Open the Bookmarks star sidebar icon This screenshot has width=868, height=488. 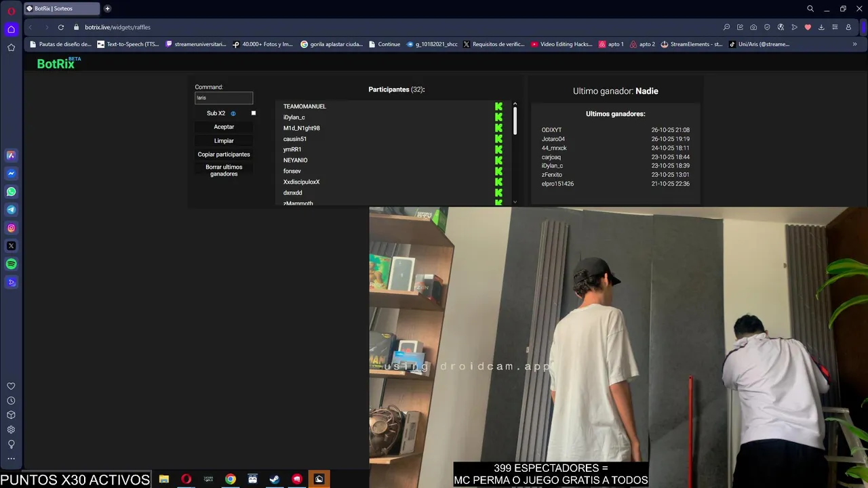(11, 47)
